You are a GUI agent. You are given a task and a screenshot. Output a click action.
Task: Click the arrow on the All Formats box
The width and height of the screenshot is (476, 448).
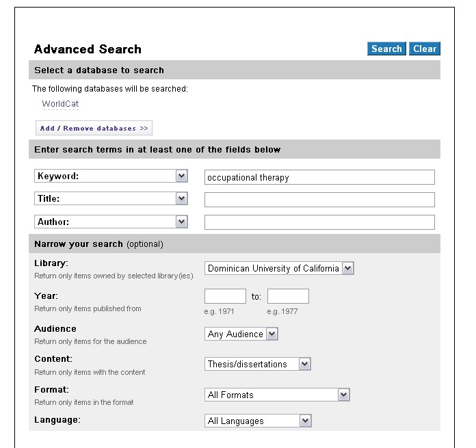click(343, 395)
